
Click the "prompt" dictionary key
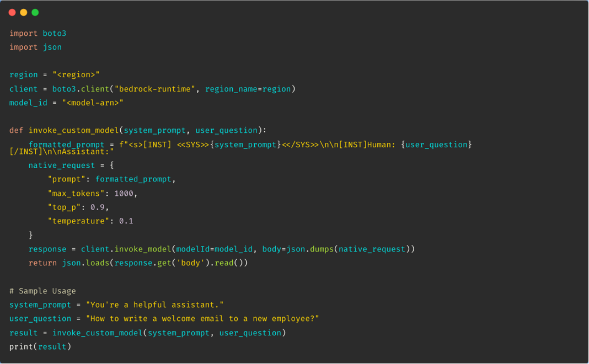point(67,179)
